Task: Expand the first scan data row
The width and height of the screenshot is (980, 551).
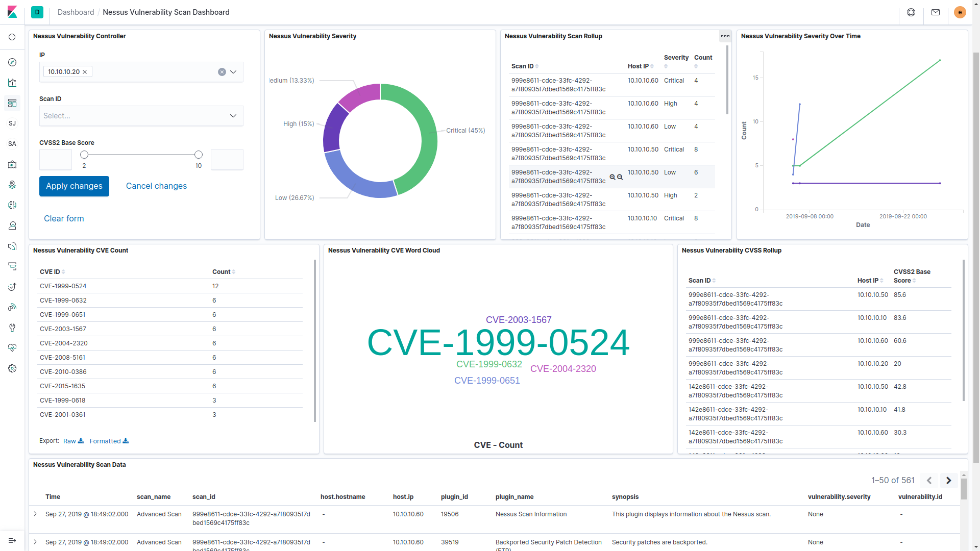Action: tap(35, 514)
